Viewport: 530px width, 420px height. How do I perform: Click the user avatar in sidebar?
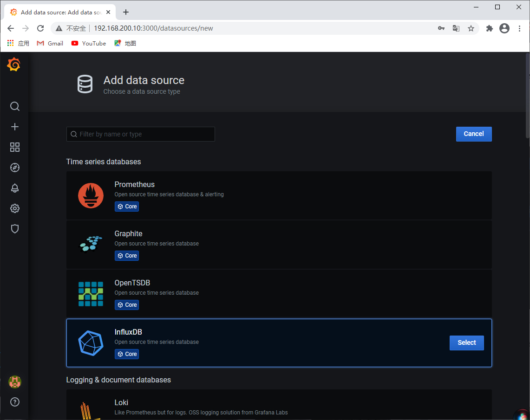tap(14, 382)
